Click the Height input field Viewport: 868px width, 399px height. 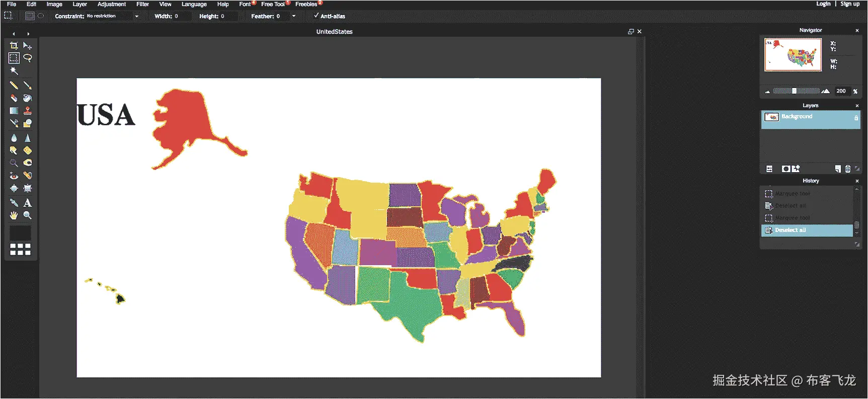click(229, 16)
